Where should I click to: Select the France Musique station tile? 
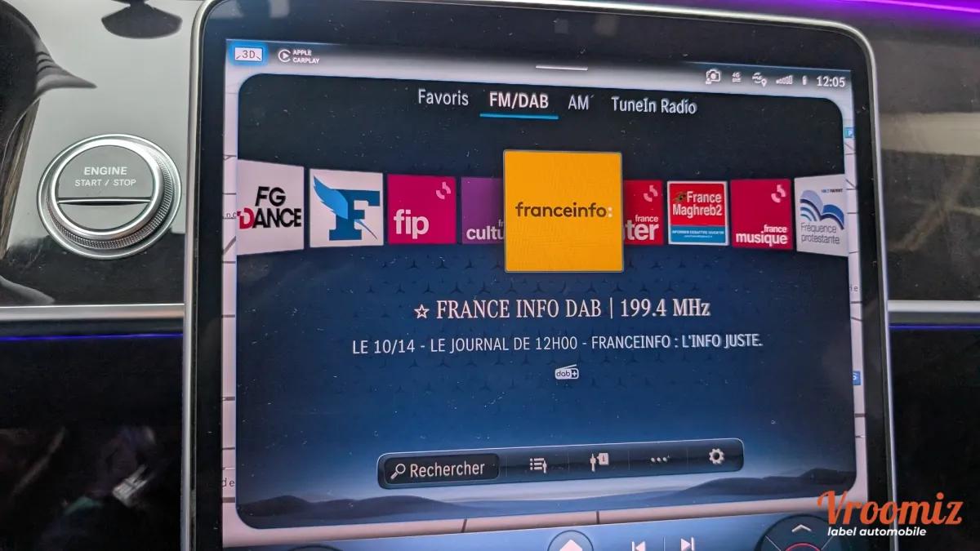761,215
